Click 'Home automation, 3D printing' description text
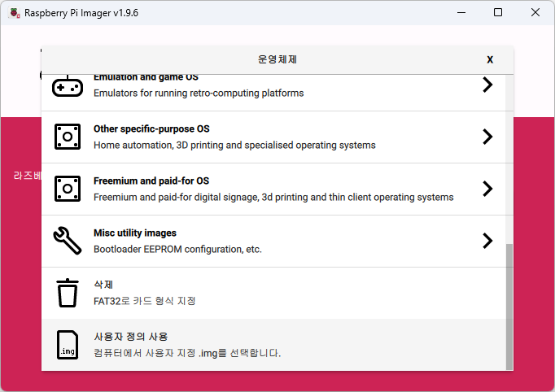Image resolution: width=555 pixels, height=392 pixels. (x=234, y=145)
